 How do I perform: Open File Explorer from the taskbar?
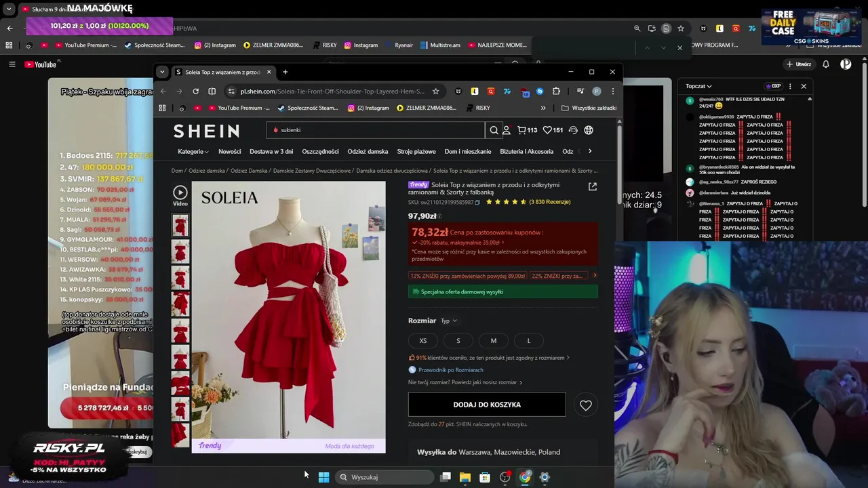pyautogui.click(x=465, y=477)
